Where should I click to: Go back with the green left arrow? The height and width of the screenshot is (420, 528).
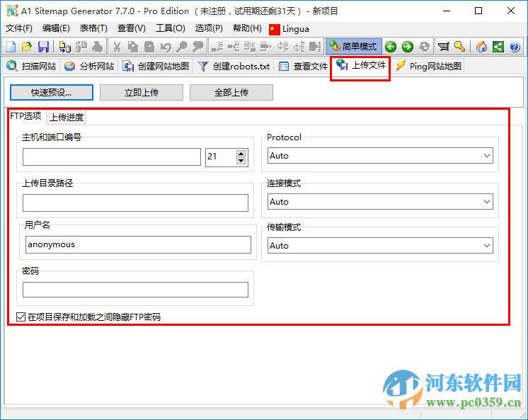click(391, 47)
